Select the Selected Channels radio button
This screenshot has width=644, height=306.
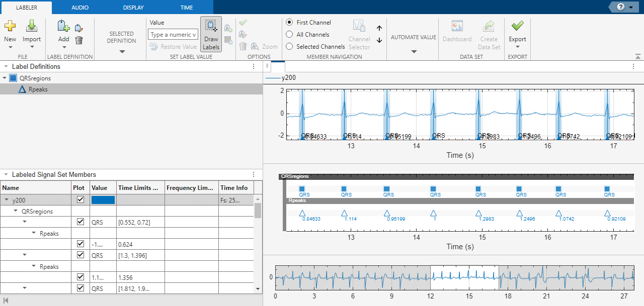tap(289, 47)
